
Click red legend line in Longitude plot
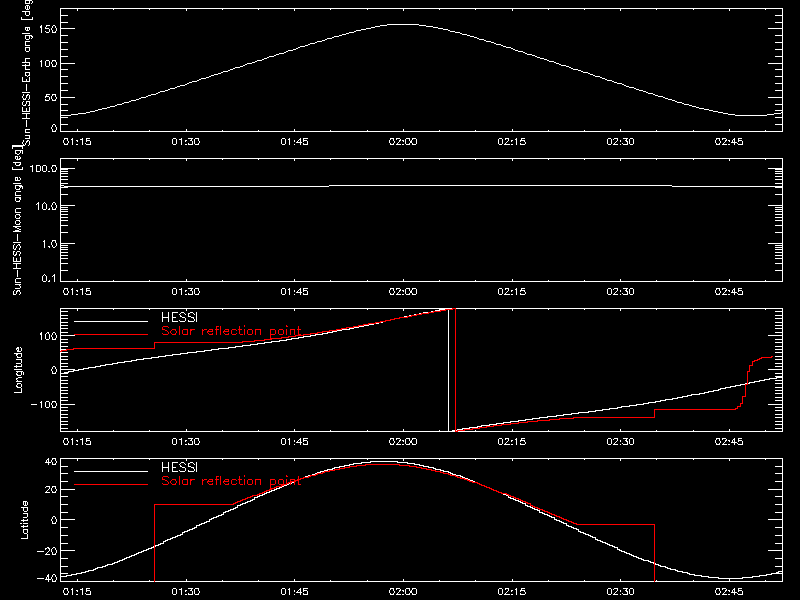pyautogui.click(x=111, y=335)
